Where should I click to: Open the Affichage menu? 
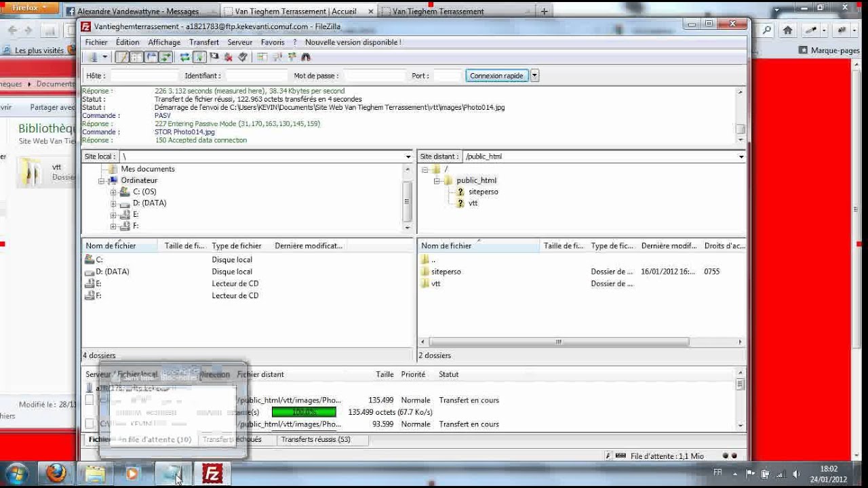pos(164,42)
